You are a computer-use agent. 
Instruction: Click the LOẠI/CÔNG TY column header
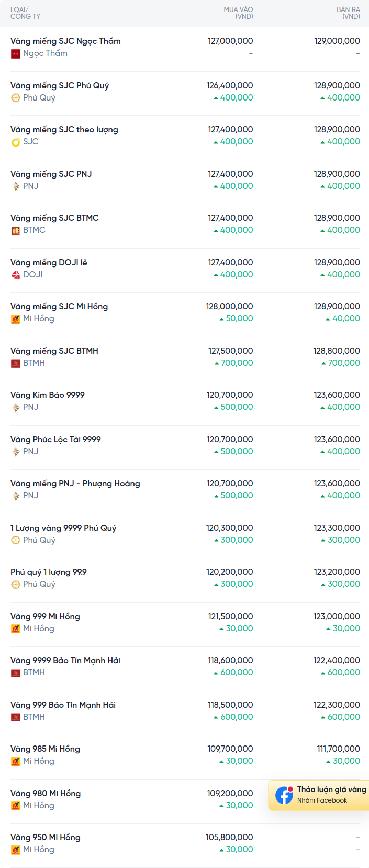coord(25,13)
